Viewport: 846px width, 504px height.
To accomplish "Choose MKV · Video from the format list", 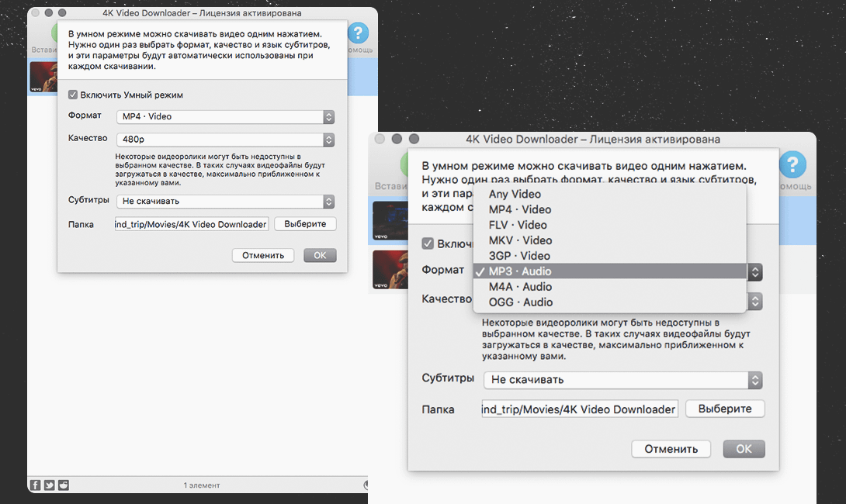I will coord(610,240).
